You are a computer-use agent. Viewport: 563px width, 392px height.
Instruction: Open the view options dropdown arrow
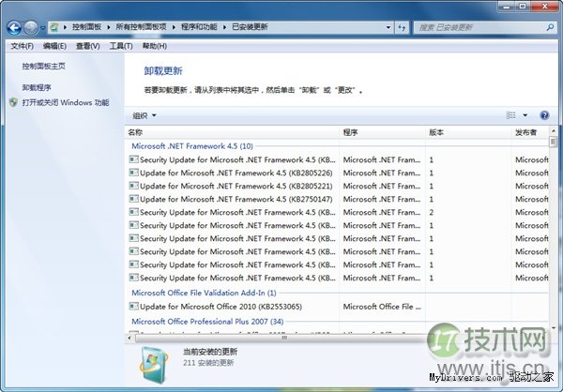point(525,115)
